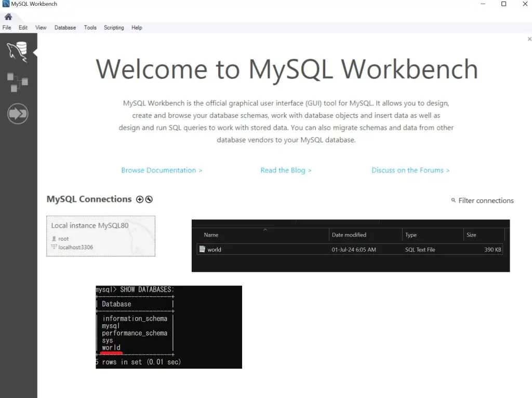
Task: Click Browse Documentation link
Action: click(x=162, y=170)
